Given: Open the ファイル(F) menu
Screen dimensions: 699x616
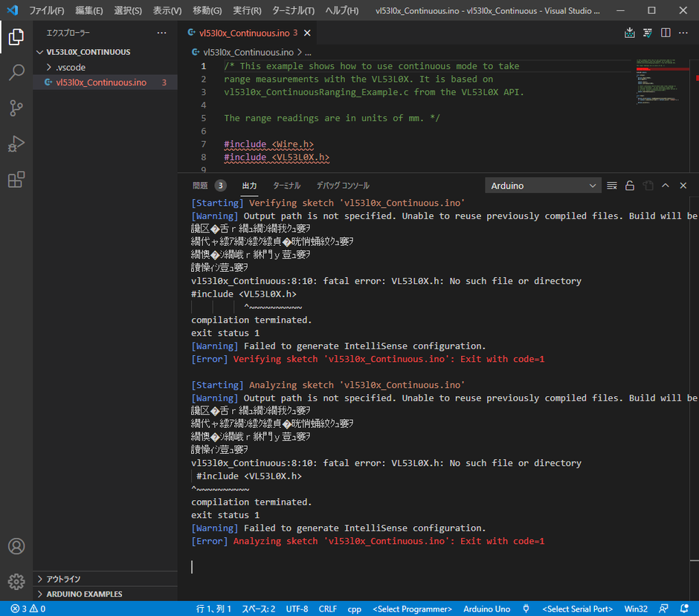Looking at the screenshot, I should pyautogui.click(x=46, y=10).
